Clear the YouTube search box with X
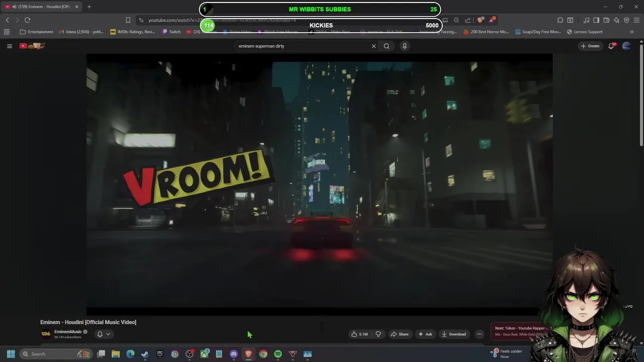 tap(374, 46)
